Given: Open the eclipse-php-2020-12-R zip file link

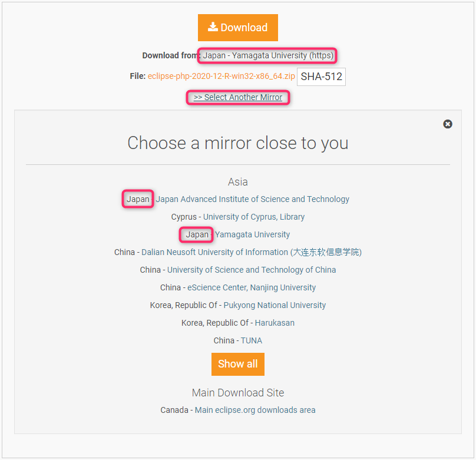Looking at the screenshot, I should [222, 76].
